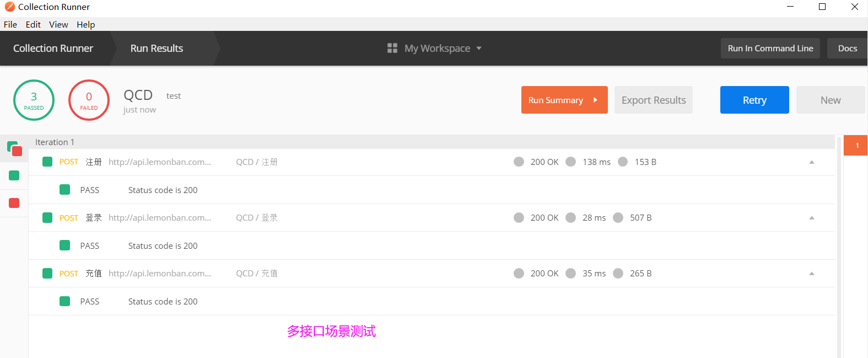Click the green status square for 登录 request

pyautogui.click(x=47, y=217)
